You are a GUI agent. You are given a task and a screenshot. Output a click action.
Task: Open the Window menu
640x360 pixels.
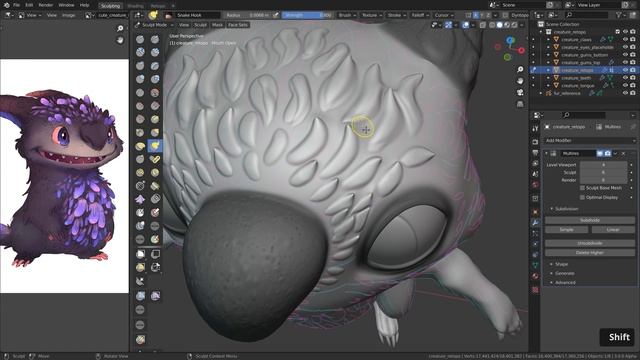click(66, 5)
